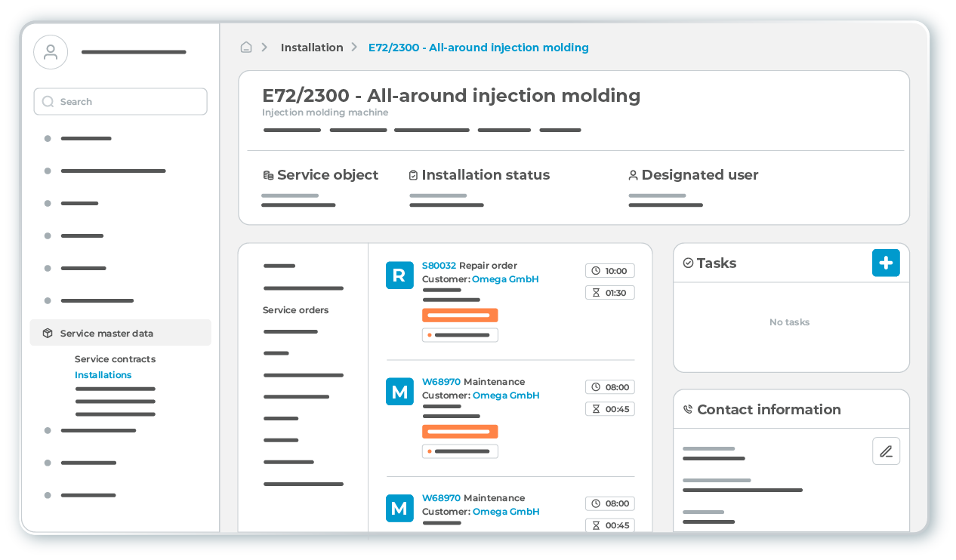Go to the home breadcrumb icon

coord(246,48)
